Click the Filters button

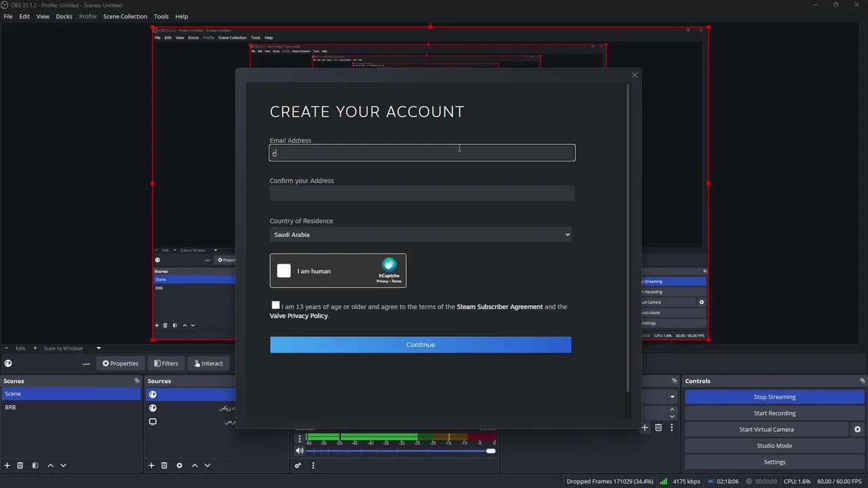click(165, 363)
